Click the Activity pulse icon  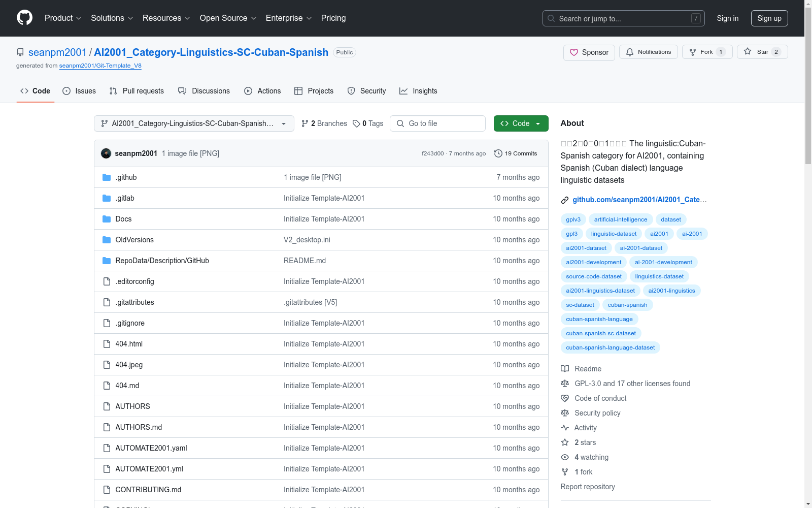[565, 428]
